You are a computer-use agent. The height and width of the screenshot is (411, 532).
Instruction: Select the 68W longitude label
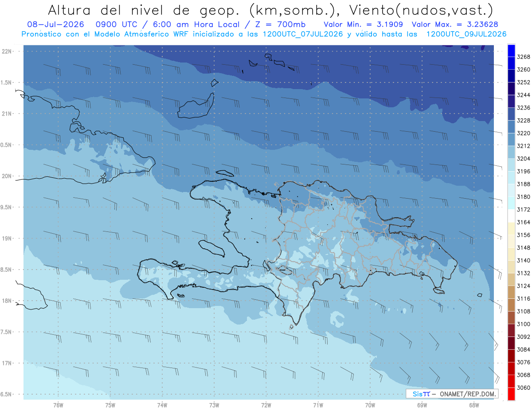[x=474, y=405]
